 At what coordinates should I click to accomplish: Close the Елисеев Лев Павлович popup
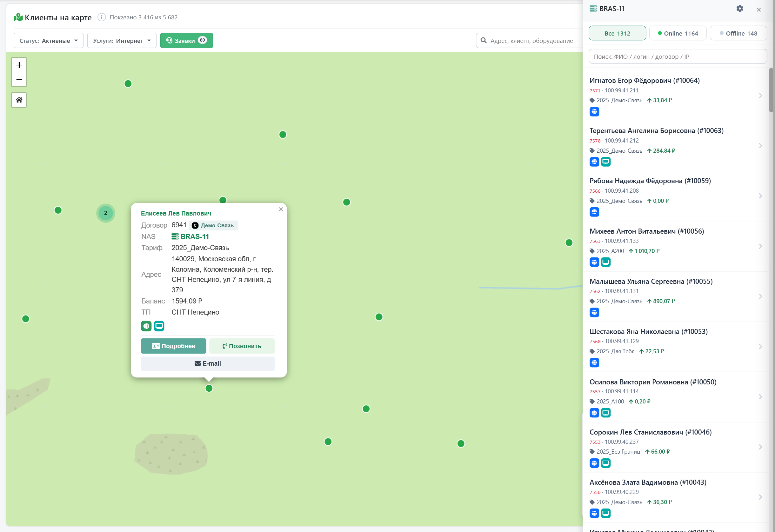click(x=281, y=209)
